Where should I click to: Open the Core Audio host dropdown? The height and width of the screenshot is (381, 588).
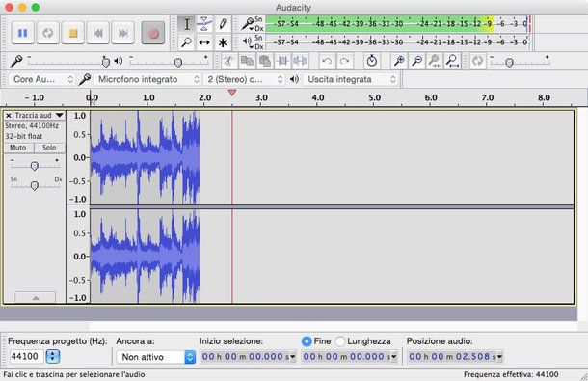click(41, 79)
